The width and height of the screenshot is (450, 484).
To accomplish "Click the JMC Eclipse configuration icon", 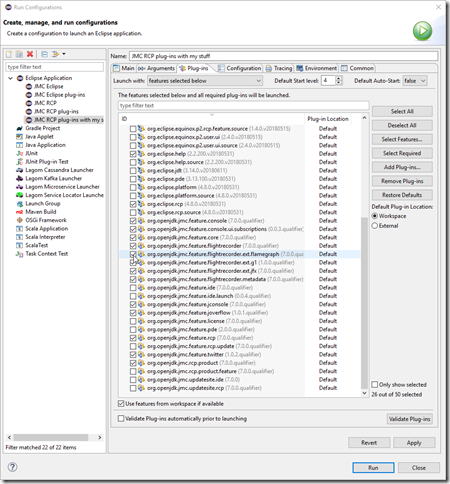I will pyautogui.click(x=29, y=86).
